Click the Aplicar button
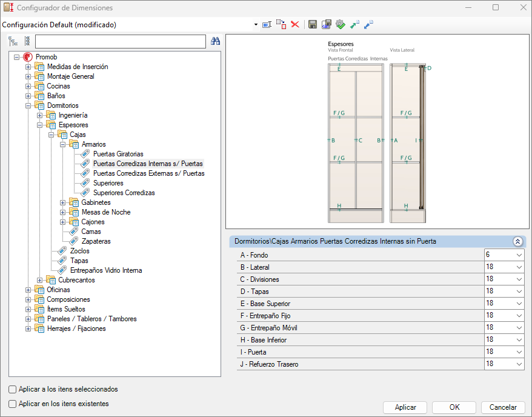This screenshot has width=532, height=417. (x=405, y=407)
